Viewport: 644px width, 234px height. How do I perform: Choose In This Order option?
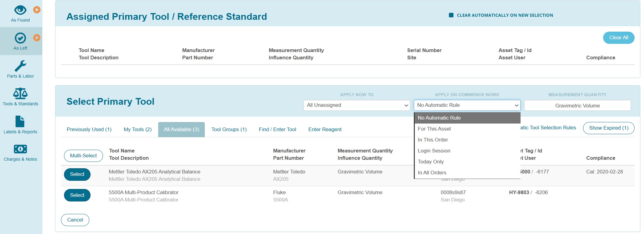tap(467, 140)
